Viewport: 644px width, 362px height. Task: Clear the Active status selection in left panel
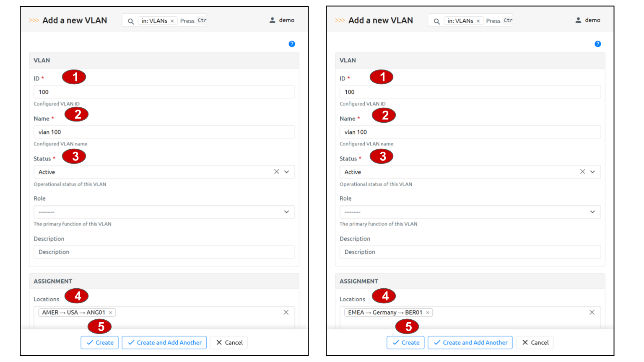tap(276, 172)
